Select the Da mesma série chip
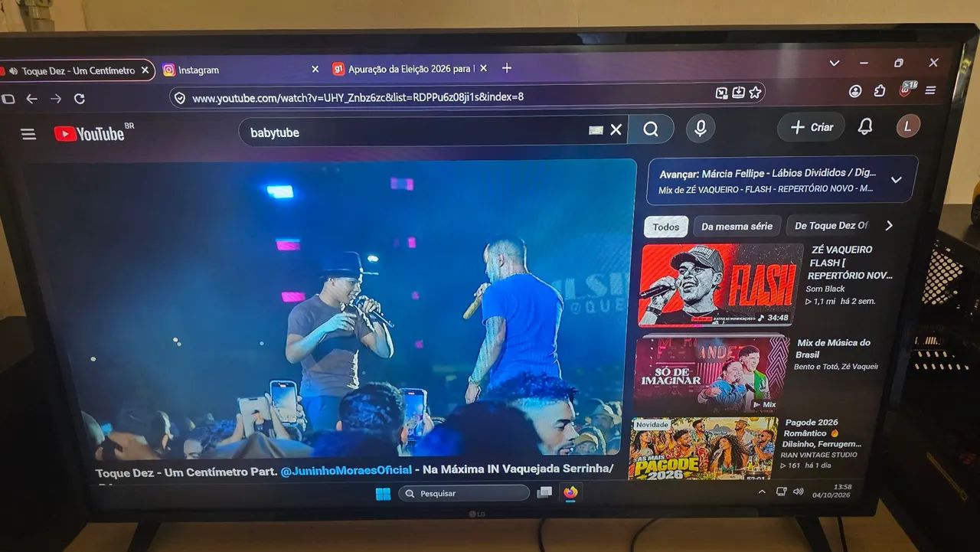The image size is (980, 552). pyautogui.click(x=737, y=227)
